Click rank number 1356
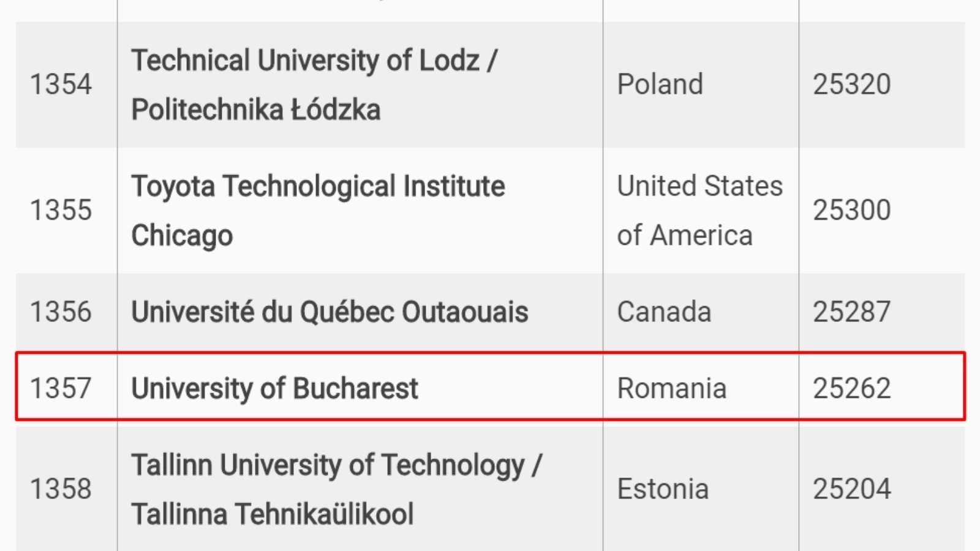 61,312
